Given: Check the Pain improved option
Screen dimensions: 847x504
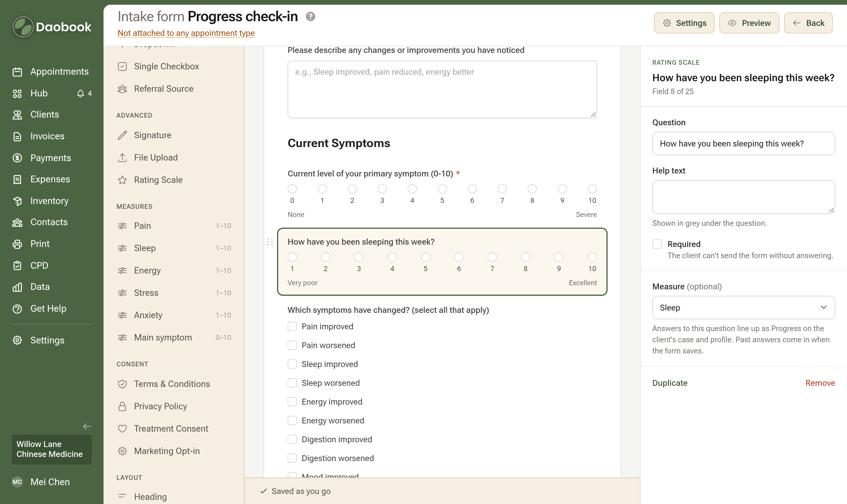Looking at the screenshot, I should tap(292, 327).
